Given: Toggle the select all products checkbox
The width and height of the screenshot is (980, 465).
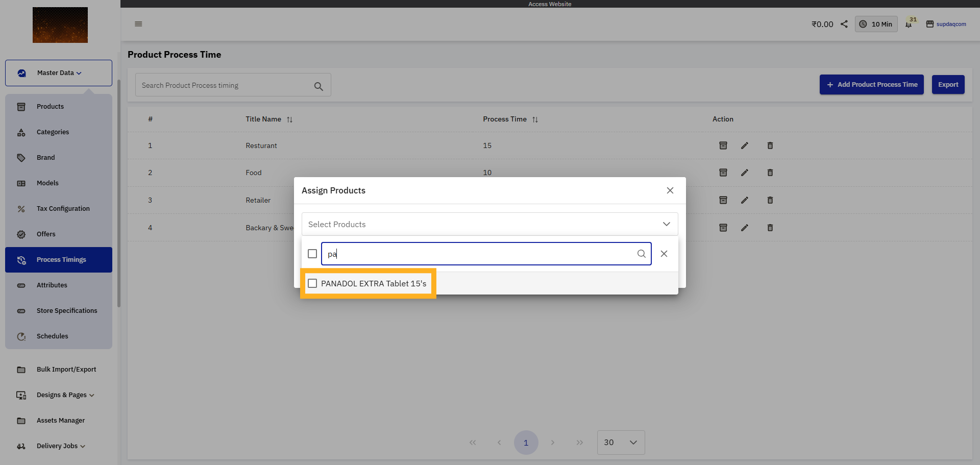Looking at the screenshot, I should pyautogui.click(x=312, y=254).
